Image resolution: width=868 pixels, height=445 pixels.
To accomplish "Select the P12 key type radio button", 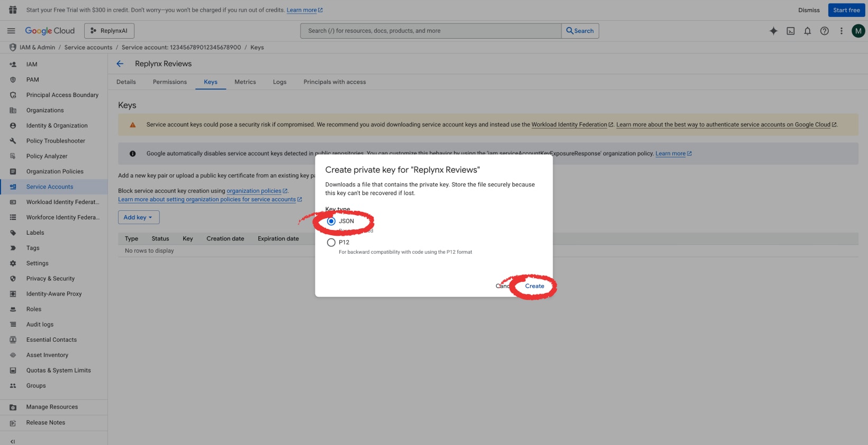I will point(331,242).
